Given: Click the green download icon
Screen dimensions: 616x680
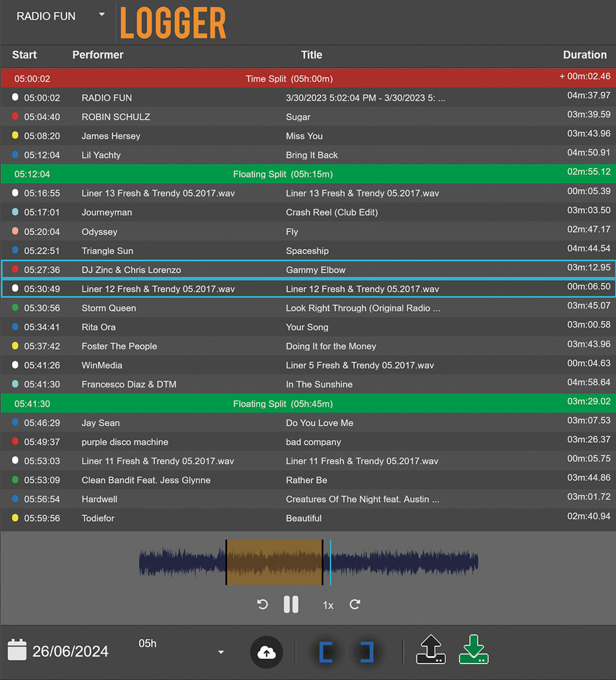Looking at the screenshot, I should (x=473, y=650).
